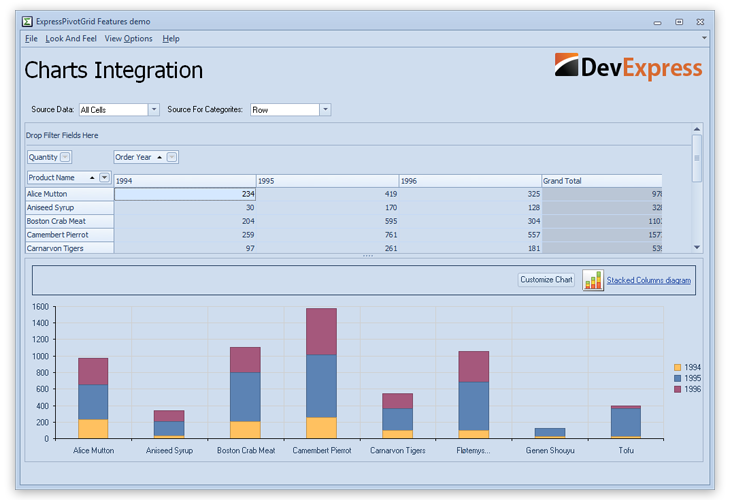Maximize the ExpressPivotGrid demo window
The width and height of the screenshot is (730, 500).
tap(679, 22)
